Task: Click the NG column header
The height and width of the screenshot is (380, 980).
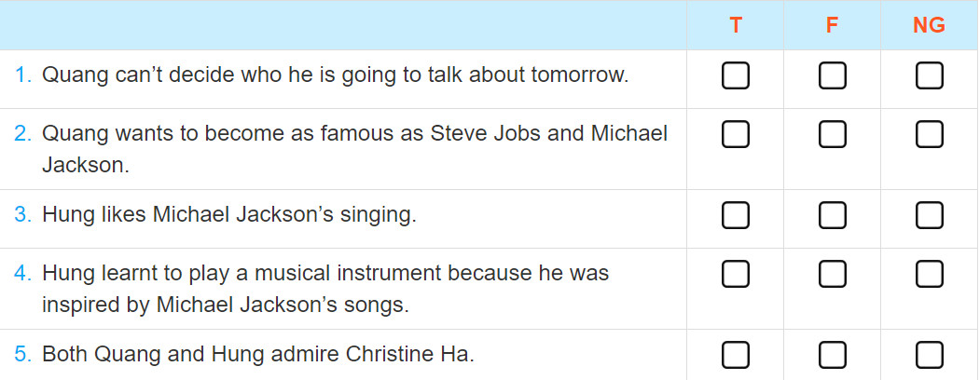Action: 929,25
